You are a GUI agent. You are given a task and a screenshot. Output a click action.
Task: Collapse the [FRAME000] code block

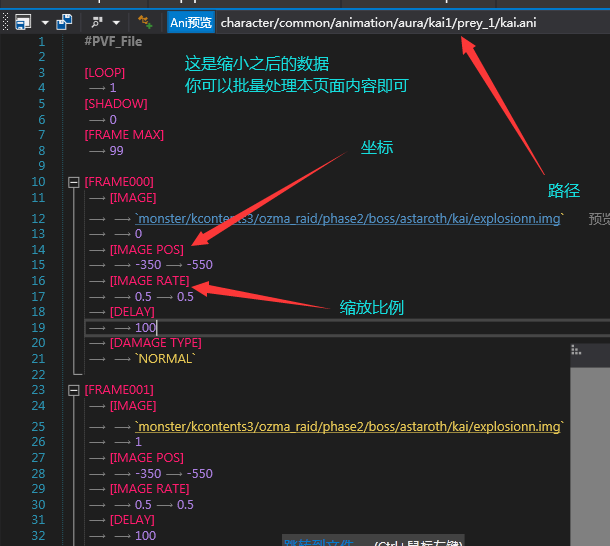pyautogui.click(x=72, y=182)
